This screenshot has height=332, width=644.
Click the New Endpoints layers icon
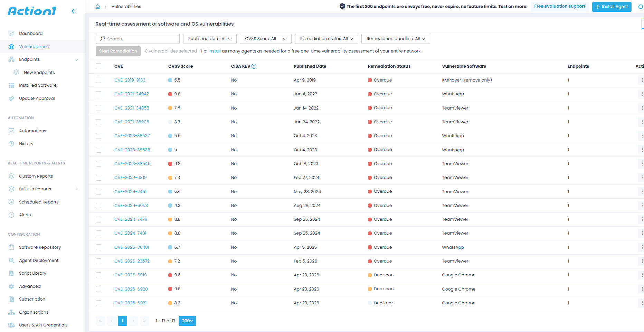(x=16, y=73)
